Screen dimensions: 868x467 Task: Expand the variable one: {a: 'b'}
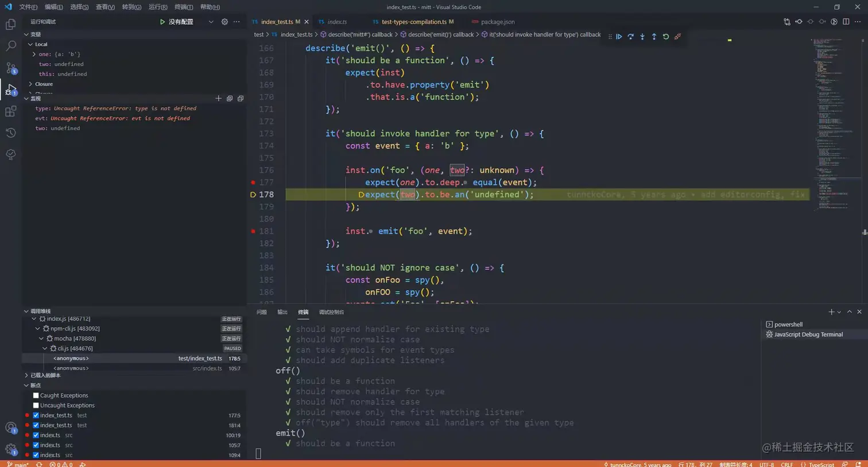34,55
